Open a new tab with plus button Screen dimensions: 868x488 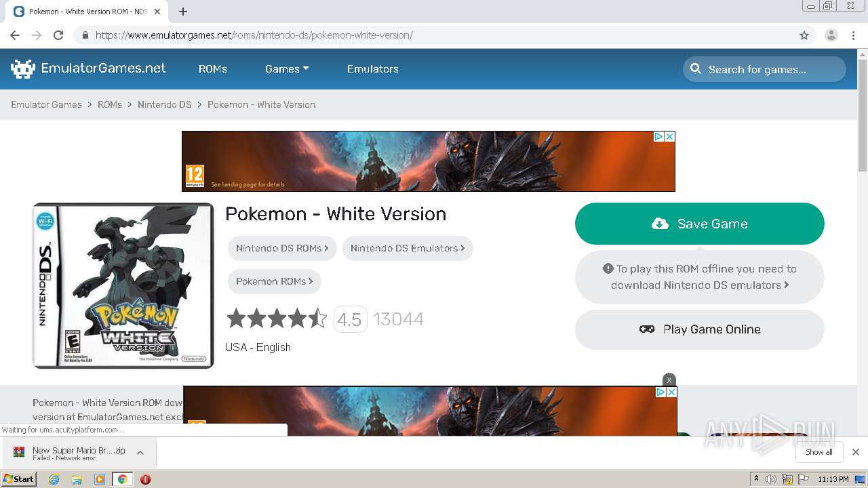[x=182, y=12]
